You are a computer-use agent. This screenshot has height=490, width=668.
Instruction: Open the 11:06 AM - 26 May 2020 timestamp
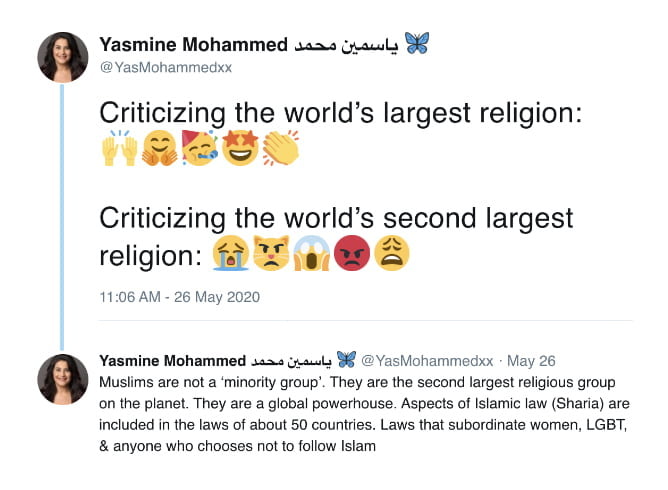(x=180, y=297)
